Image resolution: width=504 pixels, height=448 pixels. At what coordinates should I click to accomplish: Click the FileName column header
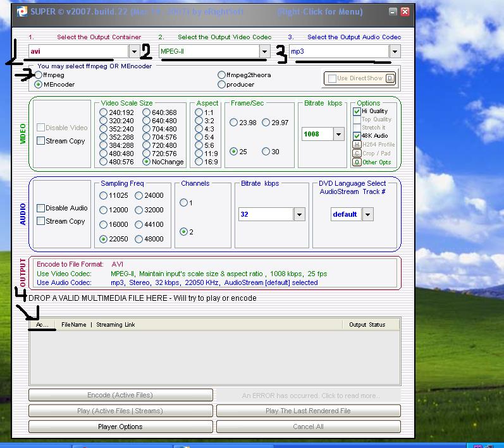73,325
